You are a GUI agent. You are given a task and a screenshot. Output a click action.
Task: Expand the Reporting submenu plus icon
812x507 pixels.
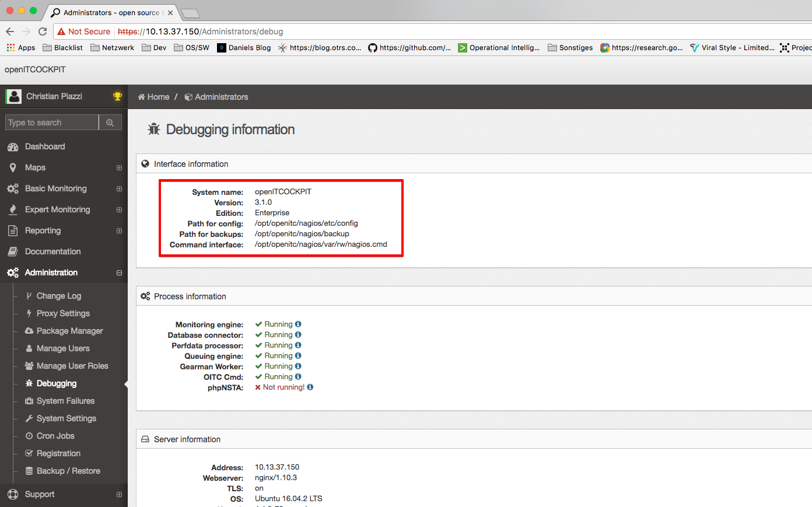coord(119,231)
